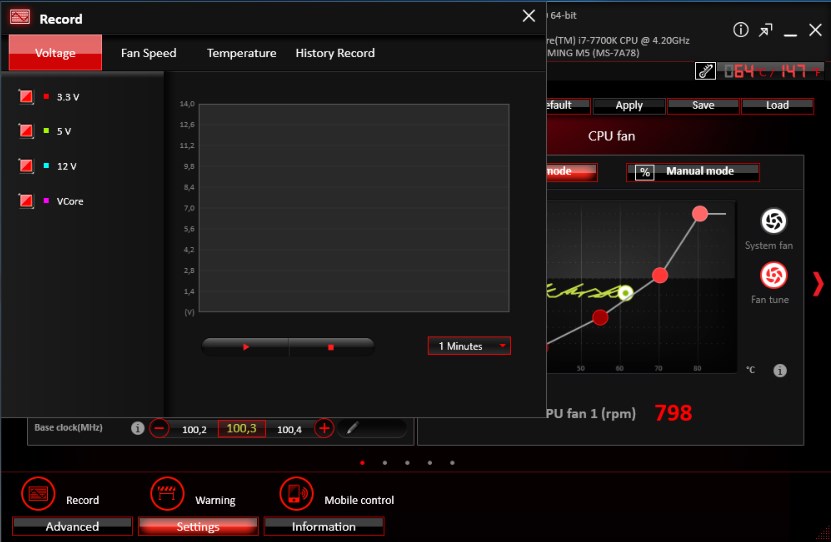The image size is (831, 542).
Task: Open the Warning settings icon
Action: pos(167,494)
